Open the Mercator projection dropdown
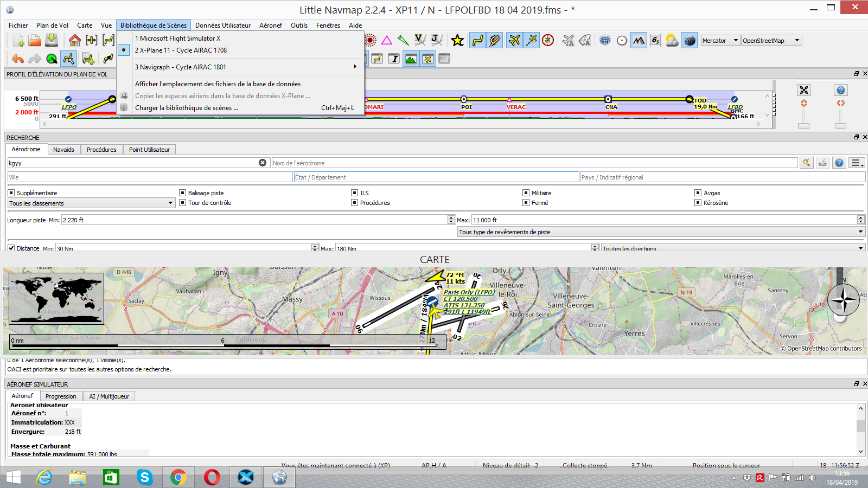This screenshot has height=488, width=868. pyautogui.click(x=720, y=41)
